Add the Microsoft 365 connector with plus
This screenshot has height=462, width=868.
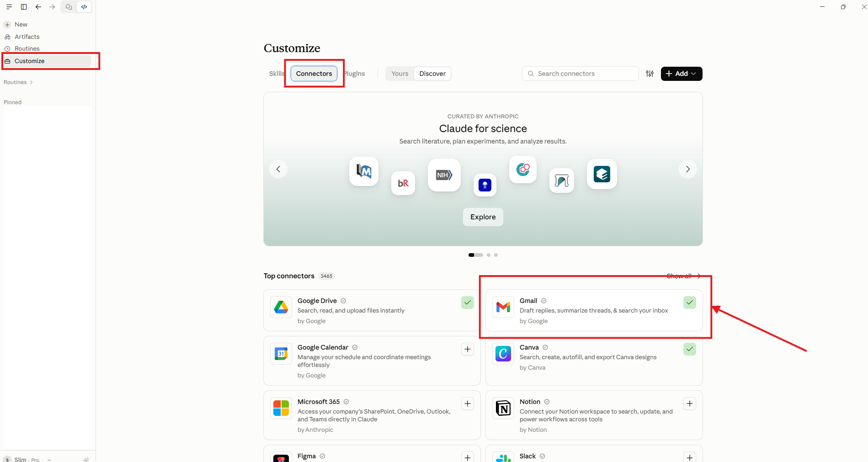(x=468, y=404)
